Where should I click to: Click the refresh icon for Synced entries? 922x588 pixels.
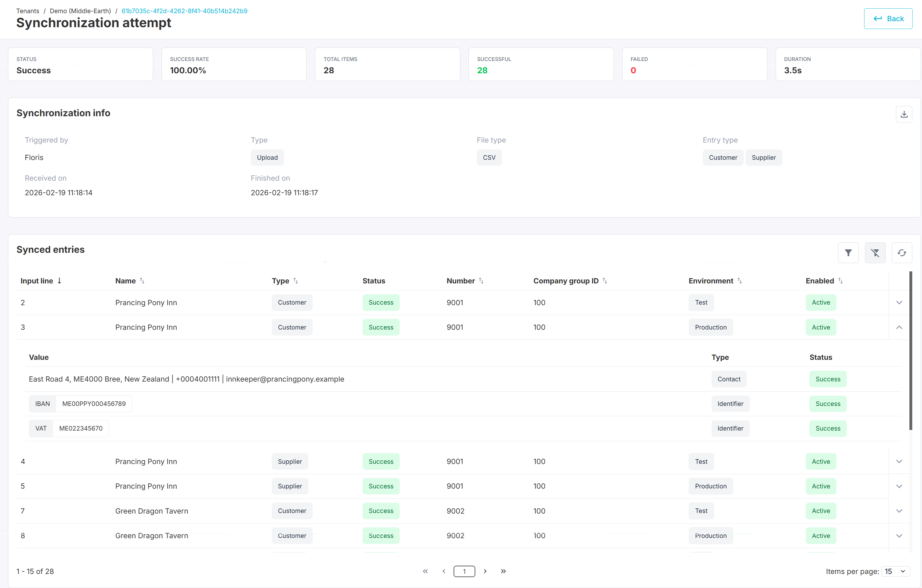[x=902, y=253]
